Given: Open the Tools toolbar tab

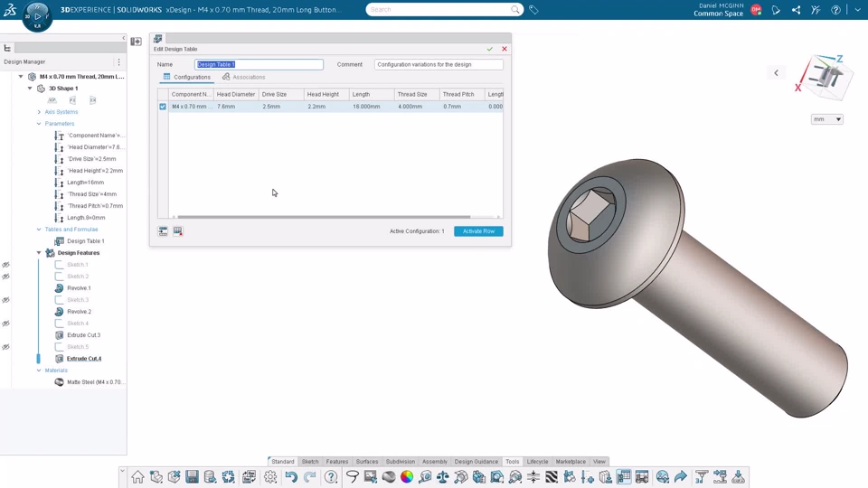Looking at the screenshot, I should [513, 462].
